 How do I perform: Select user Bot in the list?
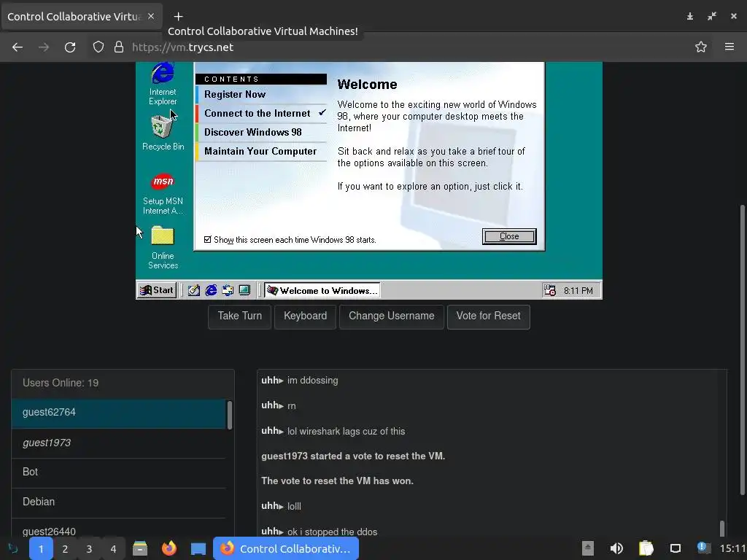[119, 472]
